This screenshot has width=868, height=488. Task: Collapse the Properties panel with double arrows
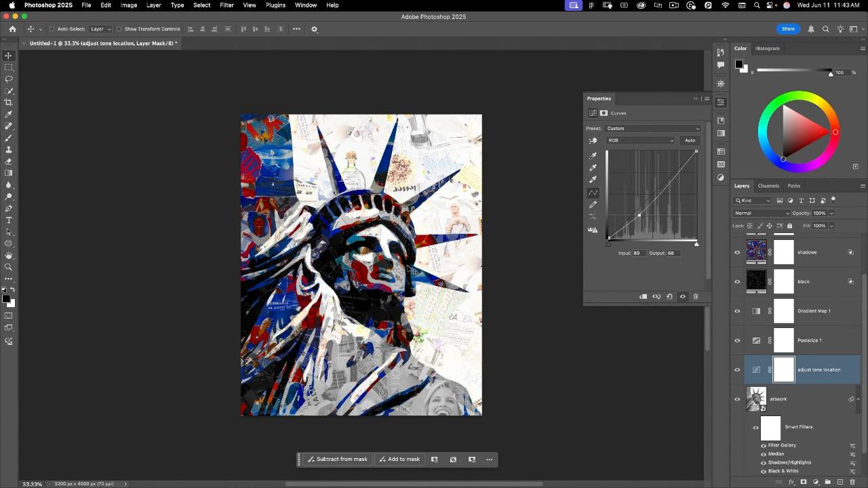click(x=696, y=99)
